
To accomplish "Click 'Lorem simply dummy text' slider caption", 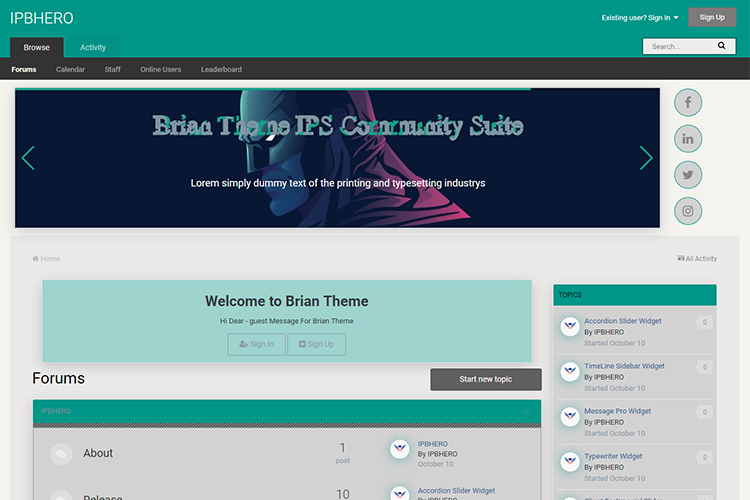I will (338, 183).
